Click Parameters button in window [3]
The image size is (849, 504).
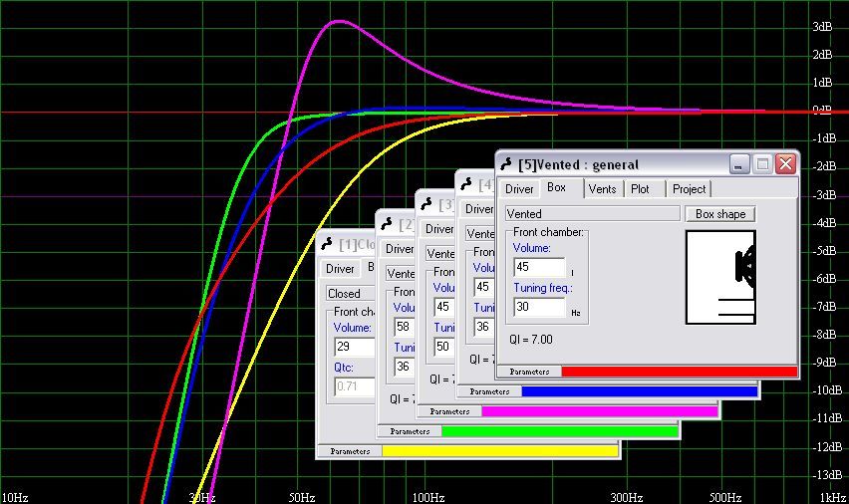click(x=449, y=411)
